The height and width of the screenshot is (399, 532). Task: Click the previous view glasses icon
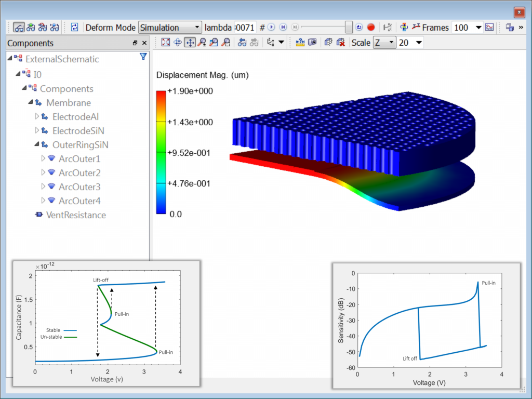242,43
